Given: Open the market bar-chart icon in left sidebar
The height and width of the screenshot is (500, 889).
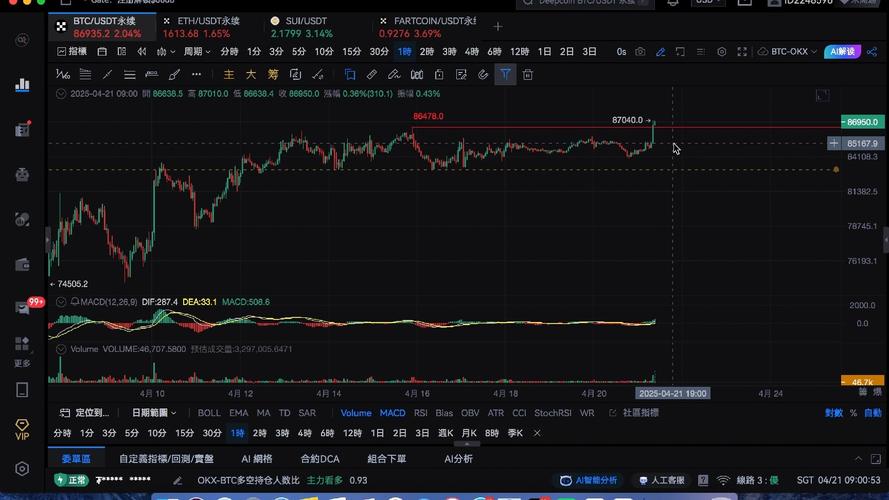Looking at the screenshot, I should pos(22,85).
